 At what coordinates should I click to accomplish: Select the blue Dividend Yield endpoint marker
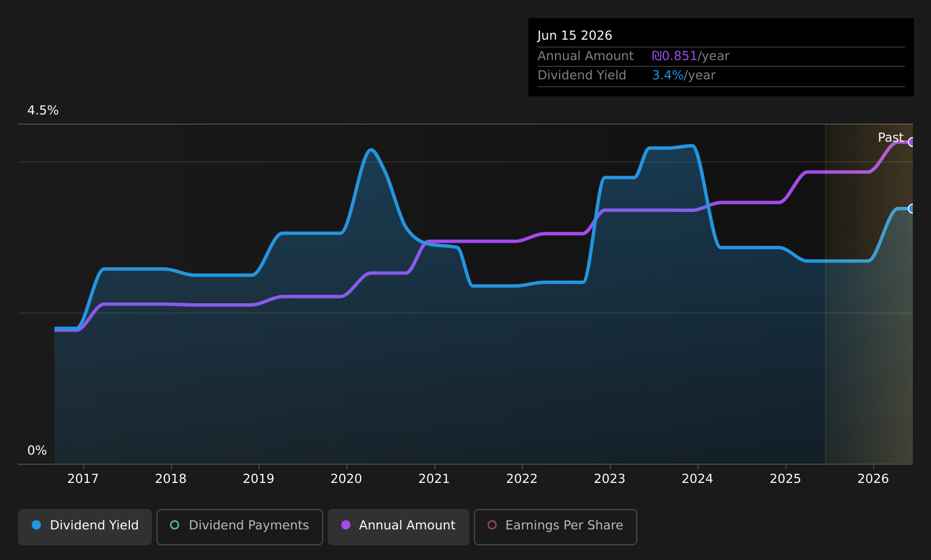click(x=912, y=209)
